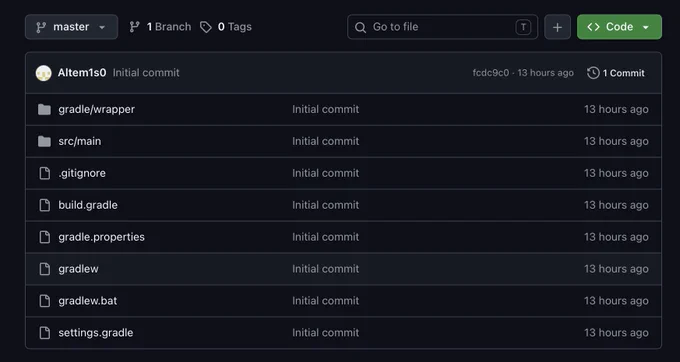The height and width of the screenshot is (362, 680).
Task: Click the build.gradle file icon
Action: point(45,205)
